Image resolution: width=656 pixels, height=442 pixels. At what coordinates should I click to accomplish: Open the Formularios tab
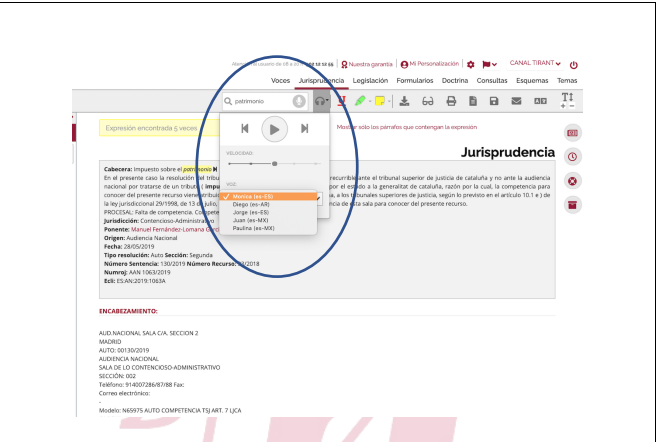coord(415,80)
